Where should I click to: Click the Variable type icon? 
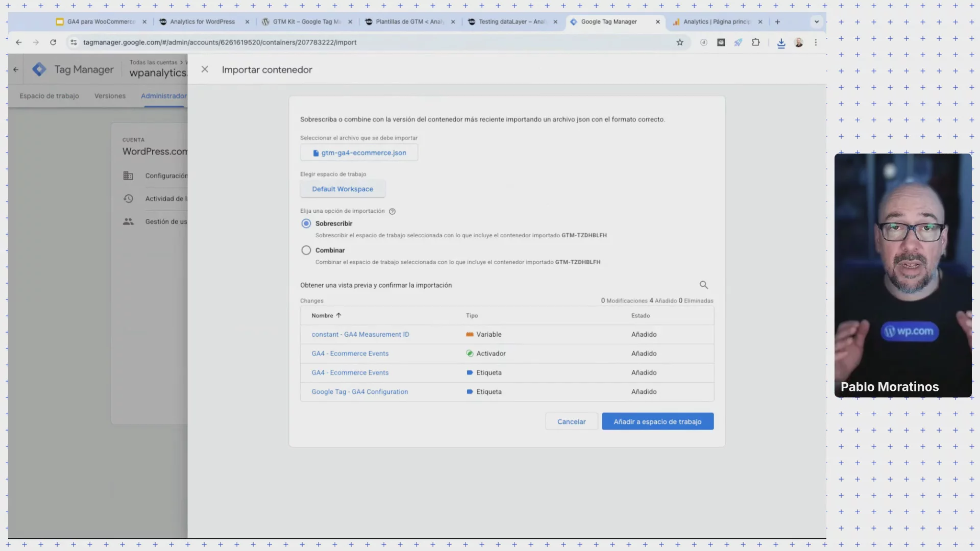[470, 335]
